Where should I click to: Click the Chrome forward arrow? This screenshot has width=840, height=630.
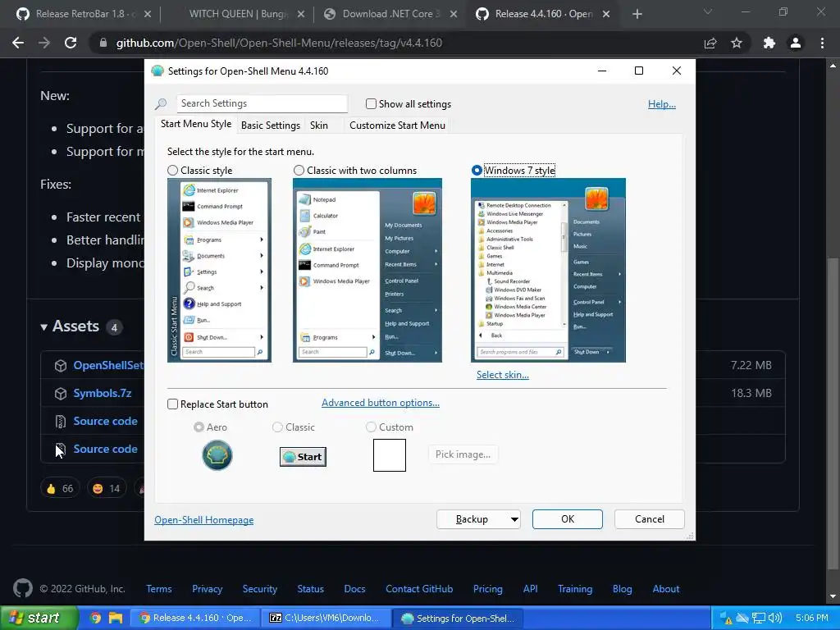(44, 43)
